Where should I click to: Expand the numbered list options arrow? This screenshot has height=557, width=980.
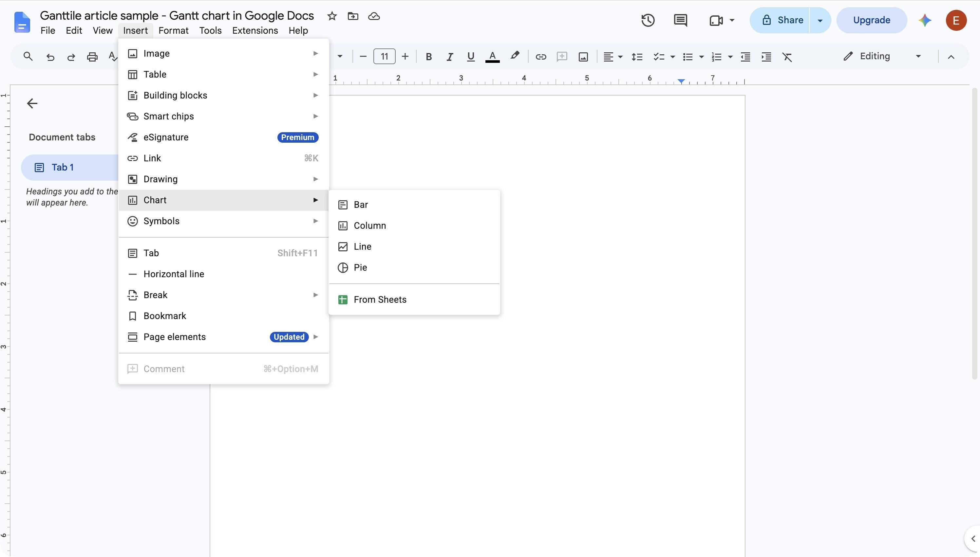click(730, 57)
